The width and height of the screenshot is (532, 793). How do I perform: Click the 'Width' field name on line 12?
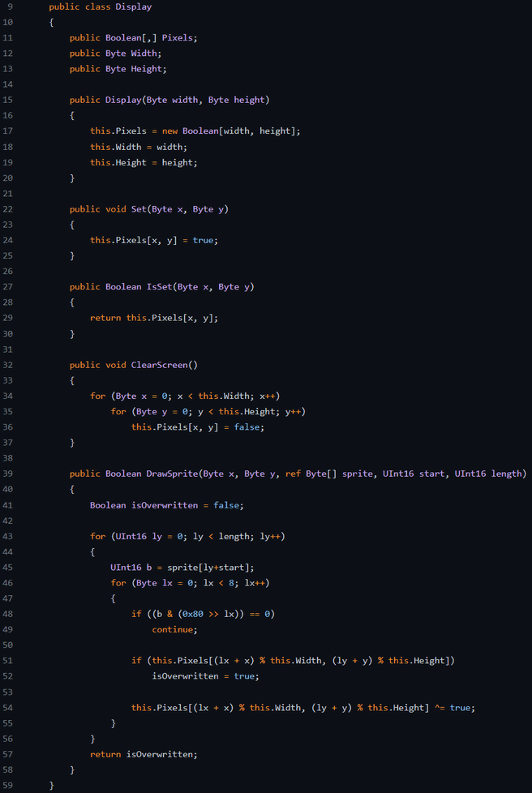(x=144, y=54)
